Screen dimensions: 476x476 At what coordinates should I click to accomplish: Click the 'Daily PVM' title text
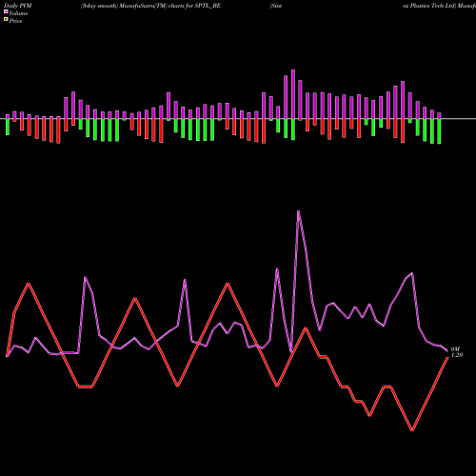click(x=18, y=6)
